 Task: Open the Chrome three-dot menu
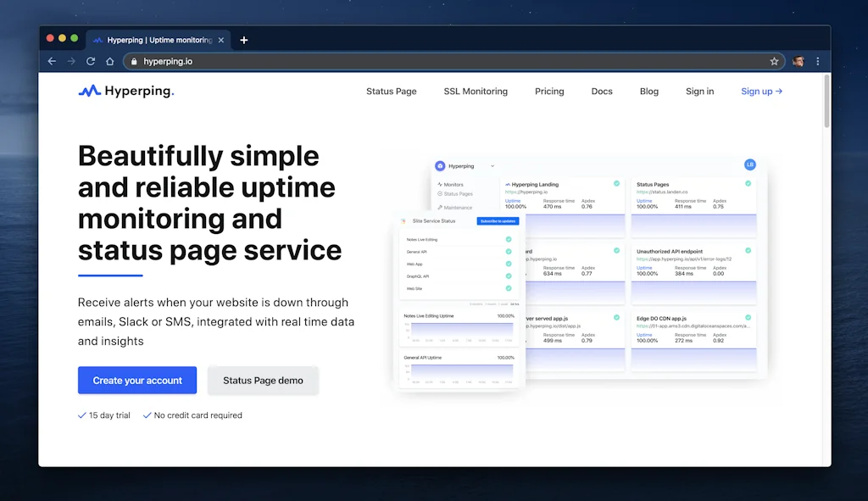click(817, 62)
